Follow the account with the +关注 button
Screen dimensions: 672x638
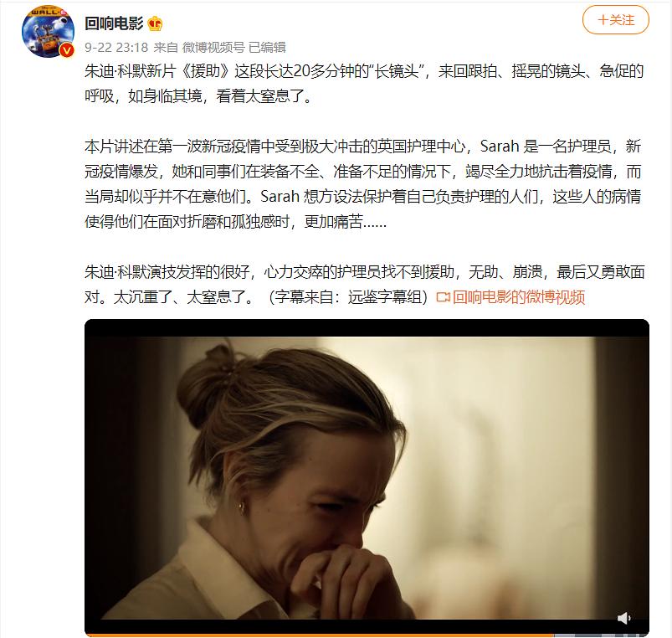(x=615, y=20)
